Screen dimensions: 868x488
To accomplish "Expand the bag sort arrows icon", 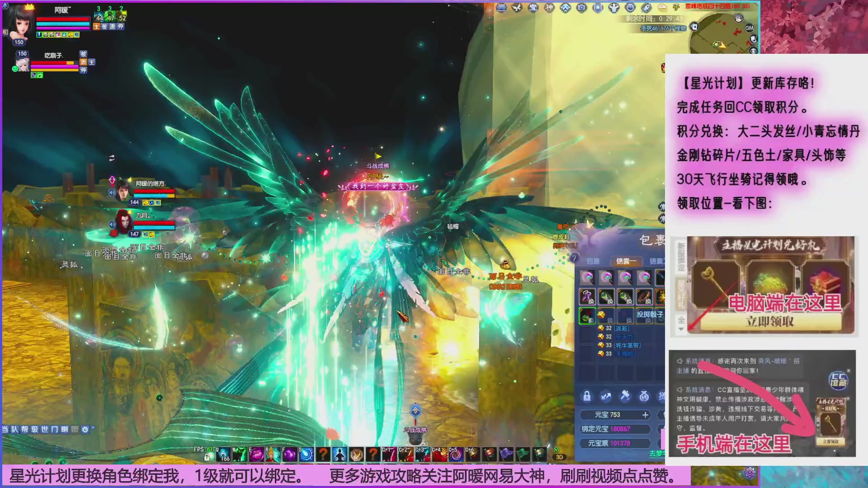I will pos(606,396).
